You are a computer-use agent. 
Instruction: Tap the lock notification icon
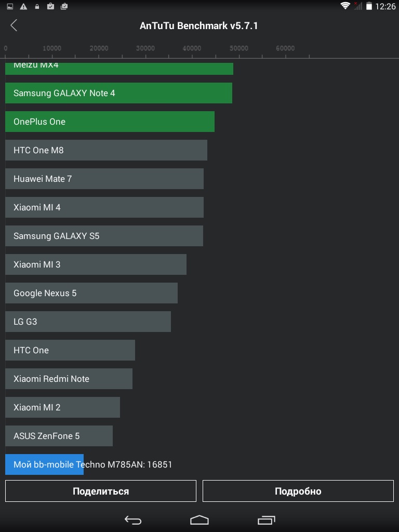(37, 6)
